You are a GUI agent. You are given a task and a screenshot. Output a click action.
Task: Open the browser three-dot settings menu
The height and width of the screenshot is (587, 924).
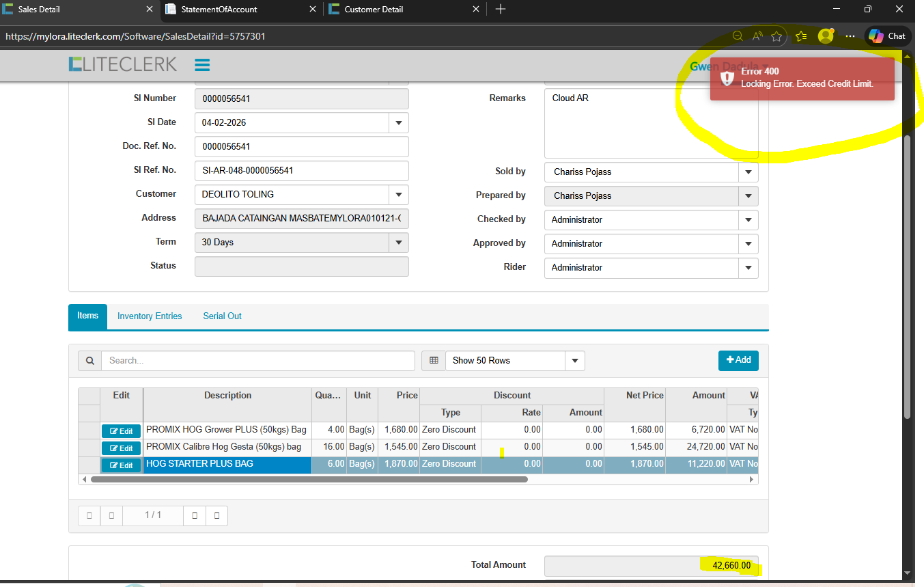(x=850, y=36)
